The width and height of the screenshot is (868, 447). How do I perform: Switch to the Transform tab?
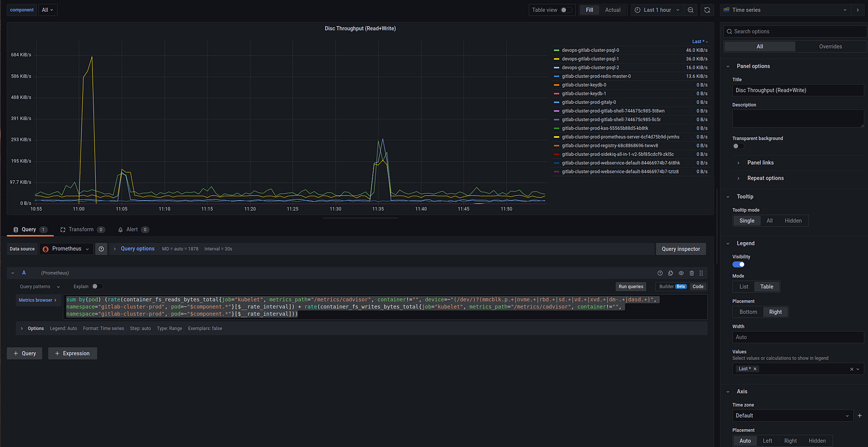[83, 229]
